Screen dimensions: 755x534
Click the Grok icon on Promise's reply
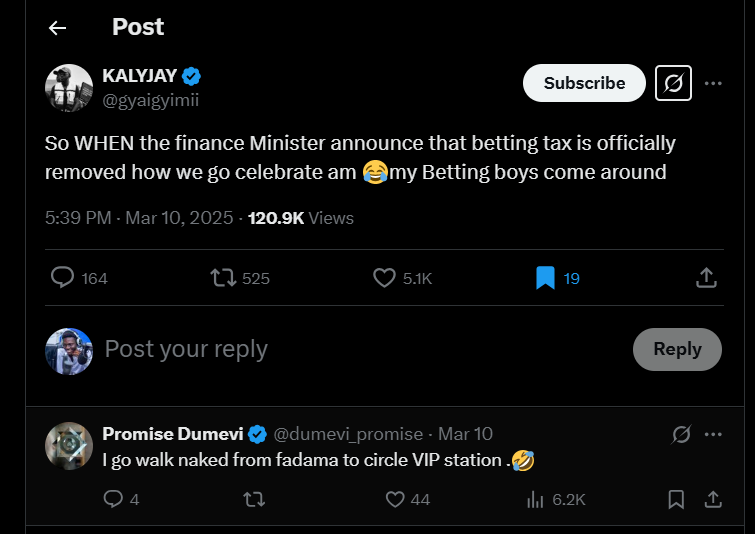pyautogui.click(x=681, y=434)
